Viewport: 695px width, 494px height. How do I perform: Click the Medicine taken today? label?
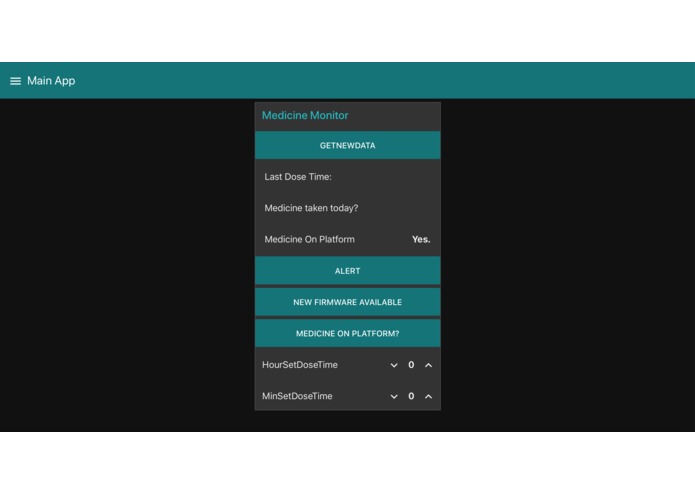coord(311,208)
